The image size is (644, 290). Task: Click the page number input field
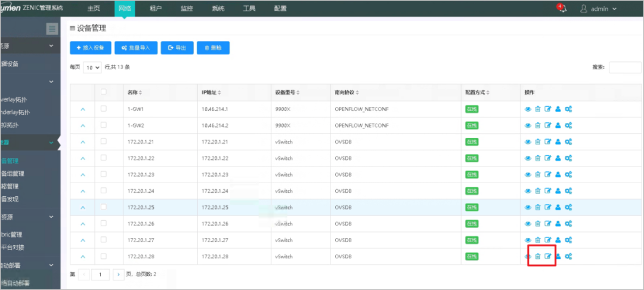[x=101, y=274]
